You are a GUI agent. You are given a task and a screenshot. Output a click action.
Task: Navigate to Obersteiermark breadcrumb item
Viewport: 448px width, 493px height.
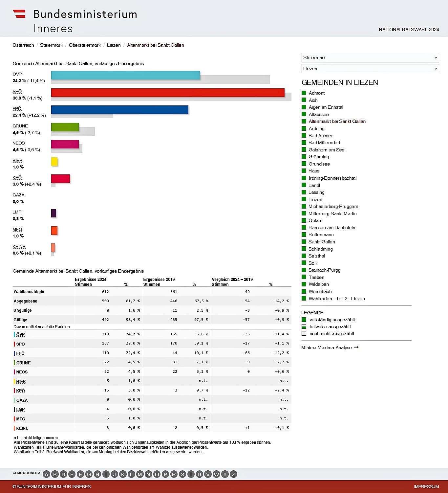point(85,45)
